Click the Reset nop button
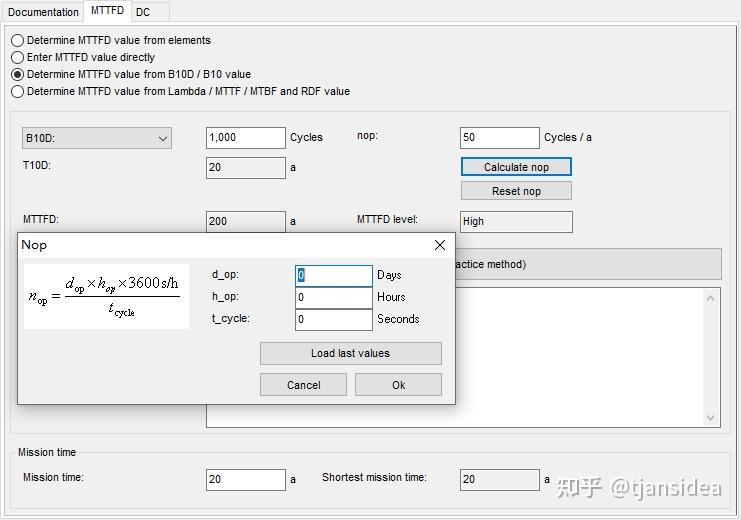 point(516,191)
